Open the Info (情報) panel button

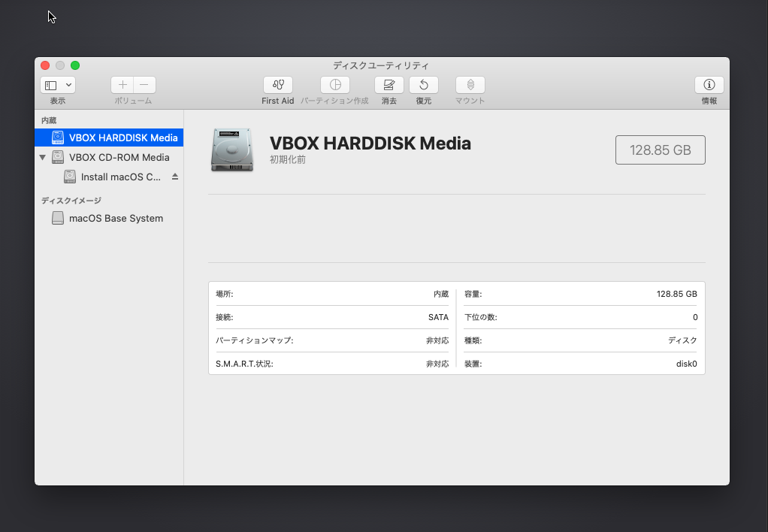(709, 85)
